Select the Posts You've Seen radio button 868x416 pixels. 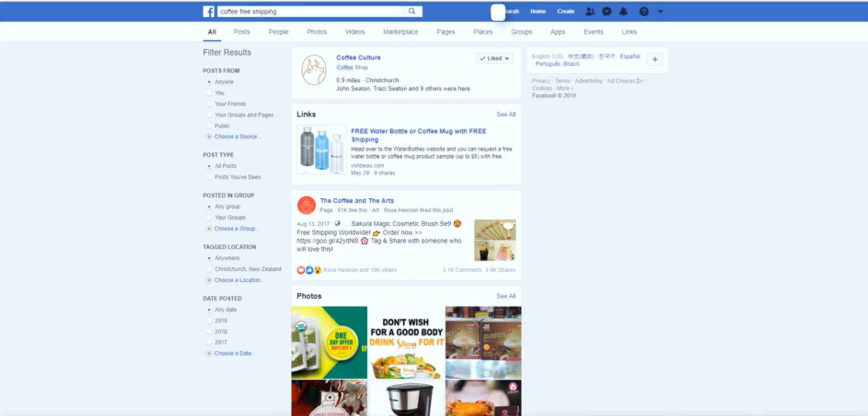pyautogui.click(x=210, y=177)
